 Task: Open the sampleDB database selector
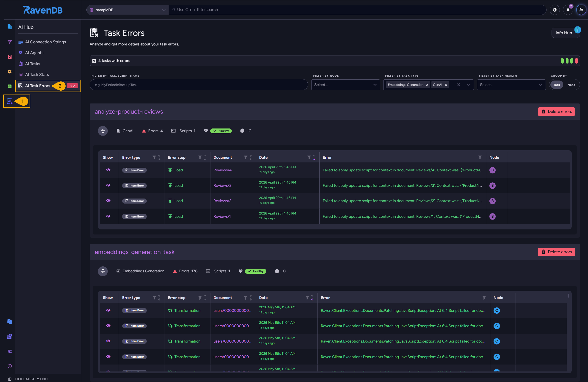click(127, 10)
